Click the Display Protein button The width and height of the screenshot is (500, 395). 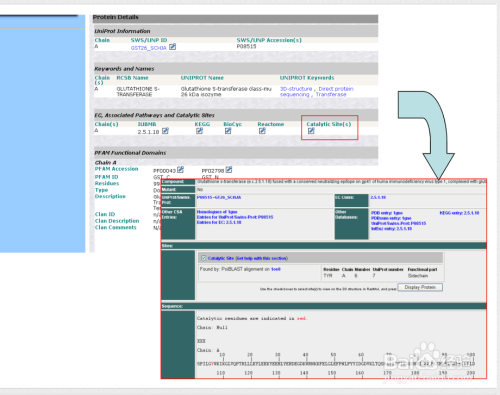pyautogui.click(x=420, y=287)
